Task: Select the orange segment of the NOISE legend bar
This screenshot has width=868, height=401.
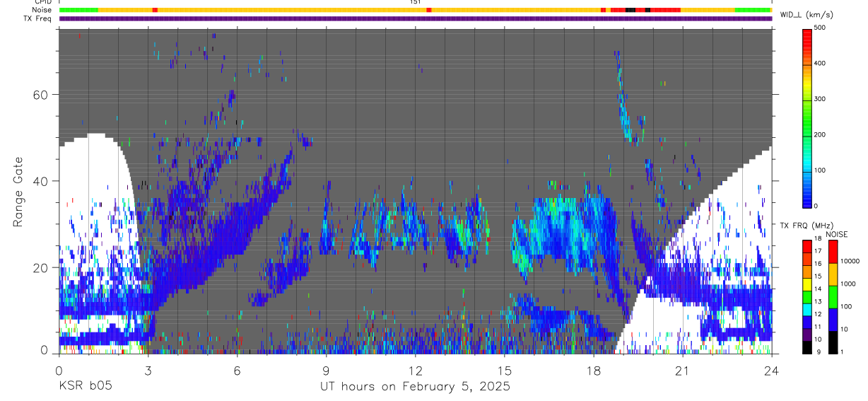Action: tap(833, 274)
